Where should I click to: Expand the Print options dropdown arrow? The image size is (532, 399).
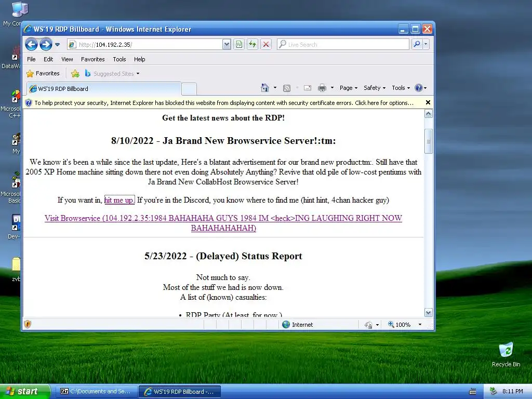332,88
